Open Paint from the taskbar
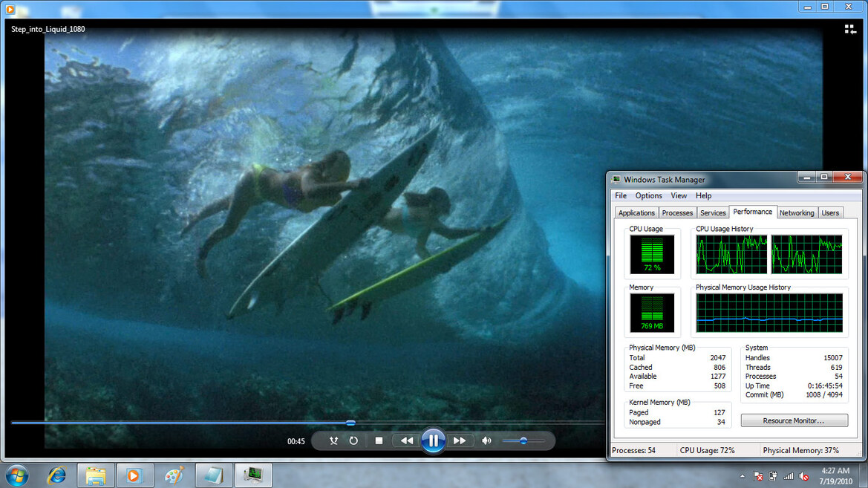 point(174,475)
